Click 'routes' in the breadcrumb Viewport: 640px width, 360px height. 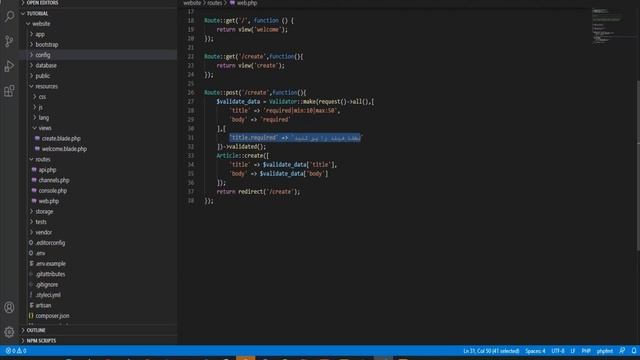pos(214,3)
